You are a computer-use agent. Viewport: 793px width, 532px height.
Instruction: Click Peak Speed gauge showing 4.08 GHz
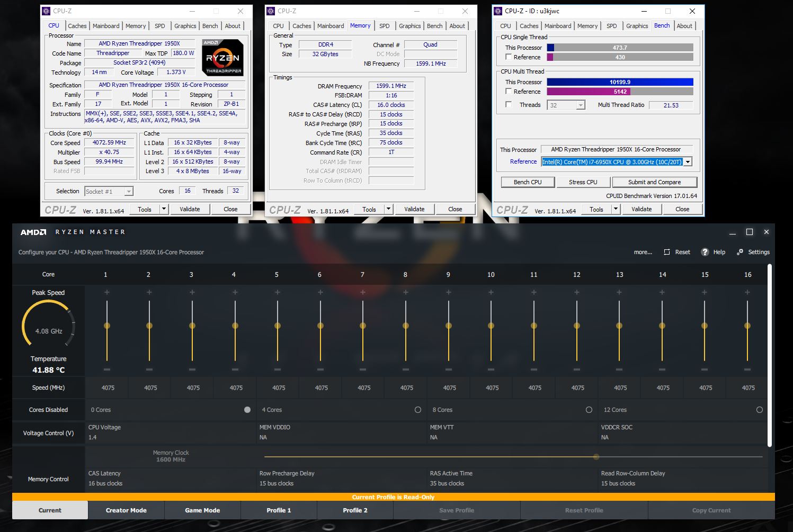(48, 324)
